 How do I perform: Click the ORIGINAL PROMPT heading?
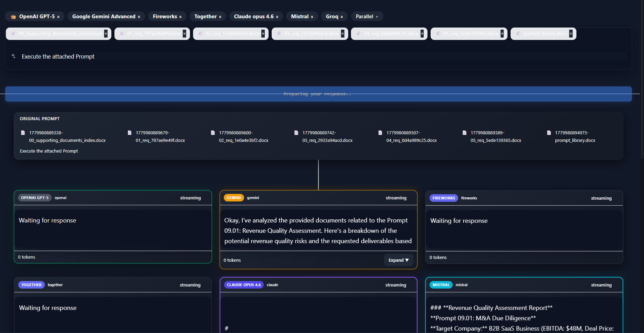click(40, 119)
